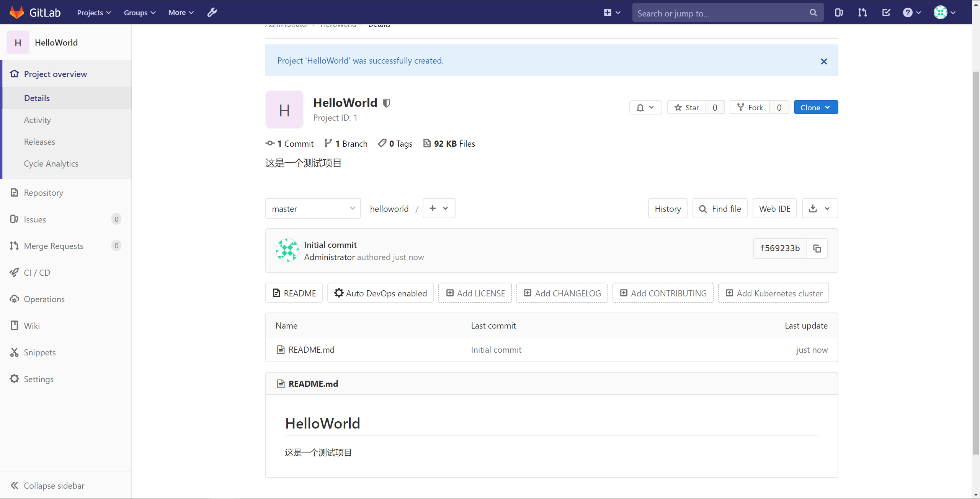
Task: Collapse the sidebar navigation
Action: (47, 486)
